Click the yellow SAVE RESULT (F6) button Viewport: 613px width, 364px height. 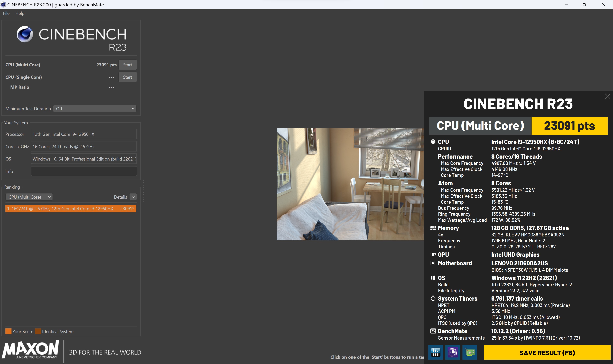click(x=547, y=353)
